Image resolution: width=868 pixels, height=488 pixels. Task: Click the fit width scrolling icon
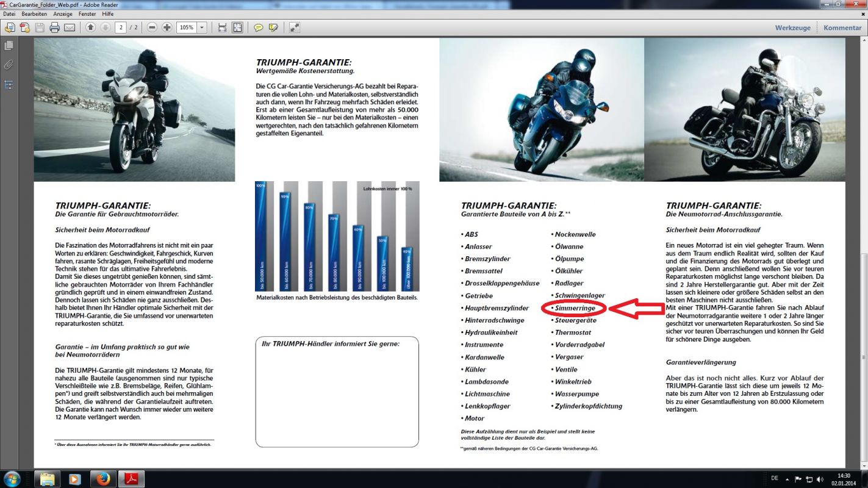point(222,27)
